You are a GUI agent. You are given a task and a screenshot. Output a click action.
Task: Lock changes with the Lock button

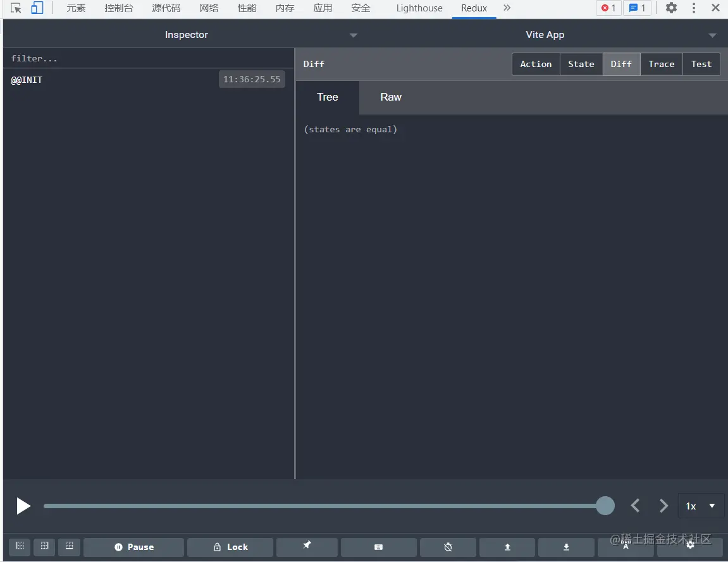tap(230, 547)
